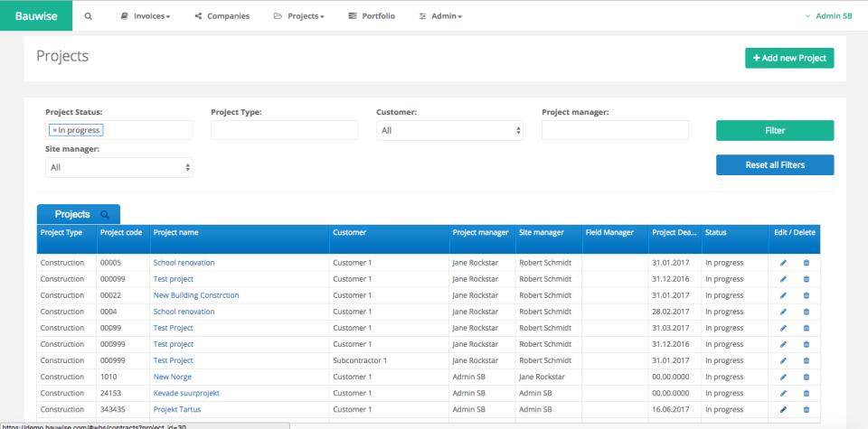This screenshot has width=868, height=429.
Task: Delete project 0004 School renovation trash icon
Action: (806, 312)
